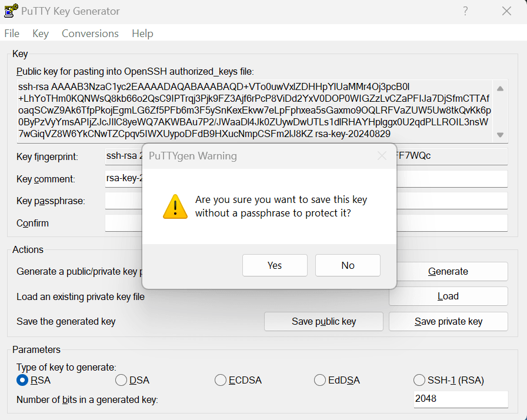527x420 pixels.
Task: Click the 'Key passphrase:' label
Action: (51, 201)
